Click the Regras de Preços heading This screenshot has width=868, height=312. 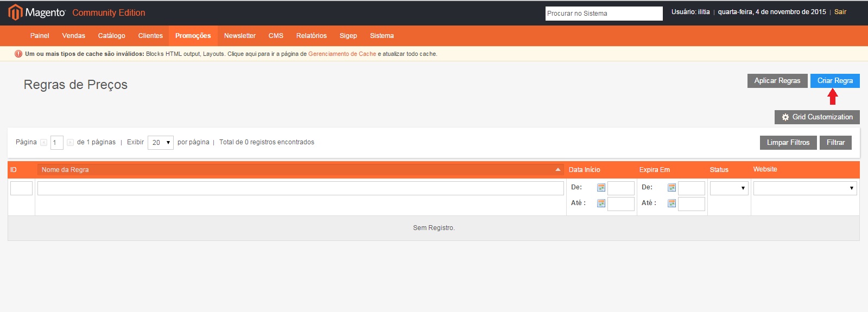pos(75,85)
